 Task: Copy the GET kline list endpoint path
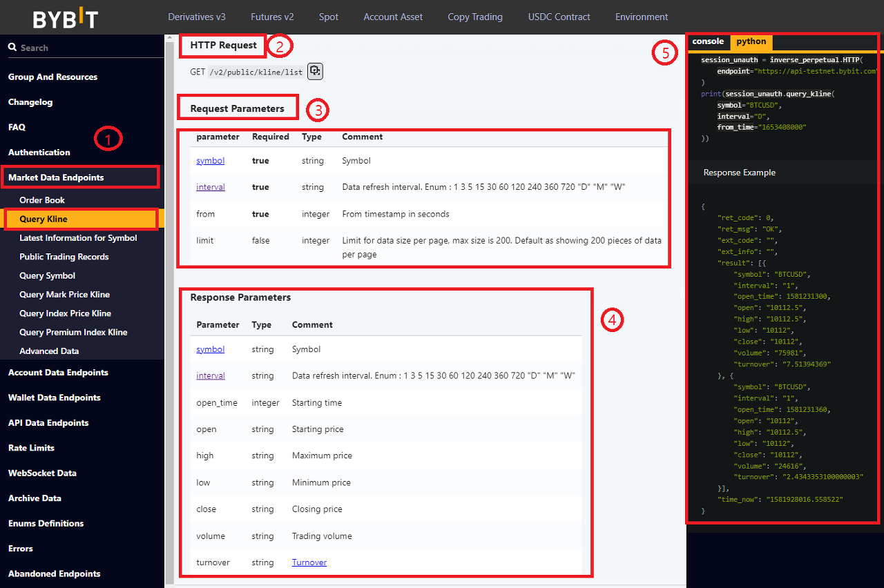(x=315, y=71)
